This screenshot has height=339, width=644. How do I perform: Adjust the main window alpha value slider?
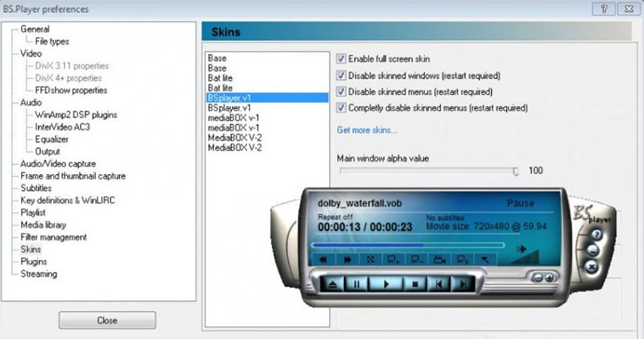point(514,169)
